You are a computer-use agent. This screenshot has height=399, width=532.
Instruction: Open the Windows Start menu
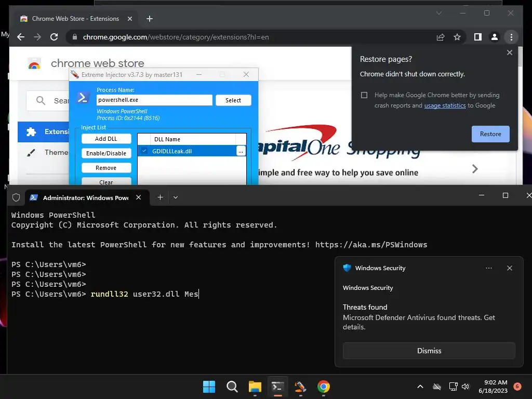209,387
